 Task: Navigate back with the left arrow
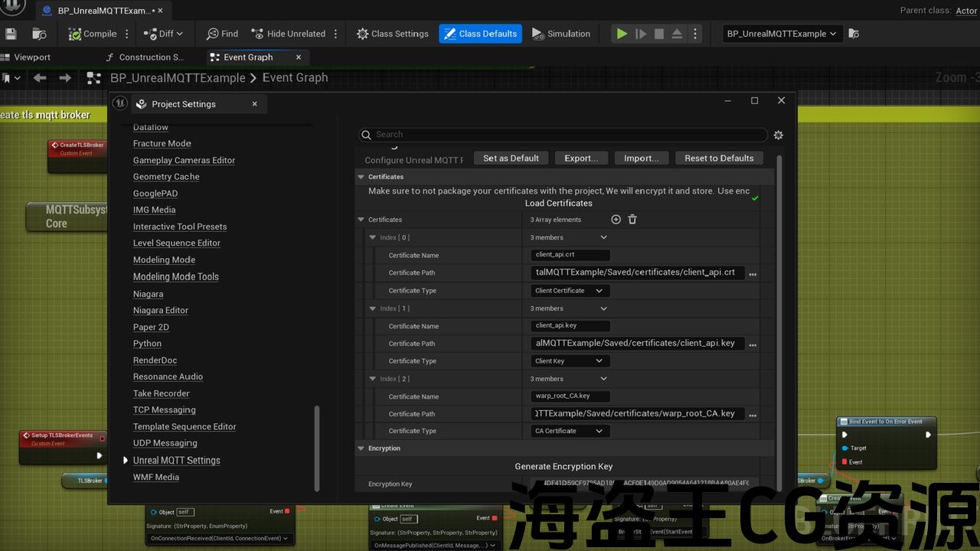[x=40, y=78]
